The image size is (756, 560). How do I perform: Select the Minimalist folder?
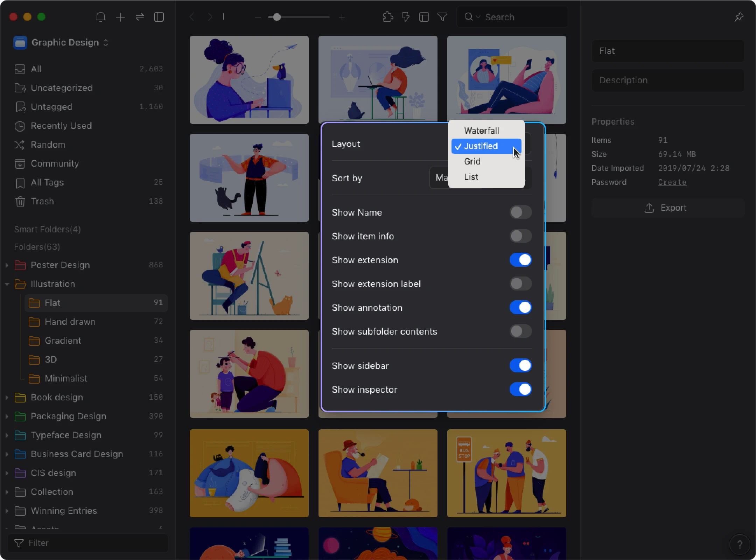tap(96, 378)
